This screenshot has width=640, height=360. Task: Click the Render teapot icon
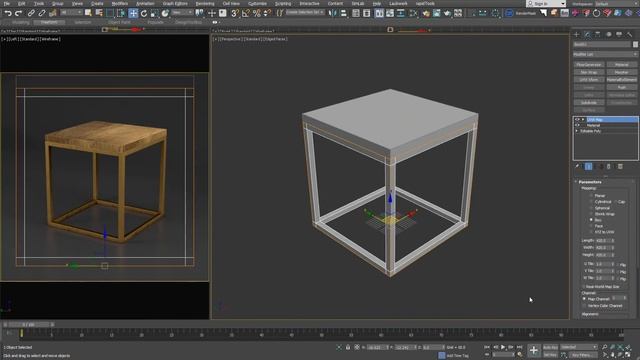(447, 13)
